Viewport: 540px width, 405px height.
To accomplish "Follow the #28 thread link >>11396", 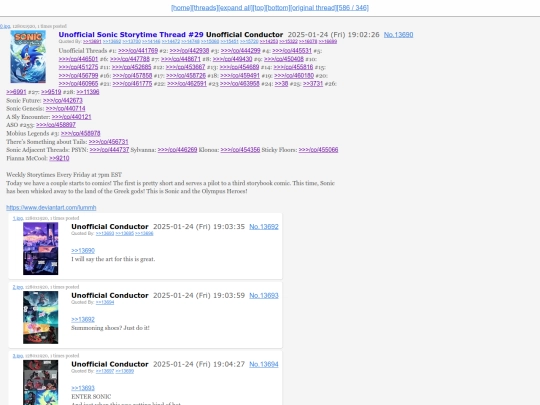I will tap(88, 92).
